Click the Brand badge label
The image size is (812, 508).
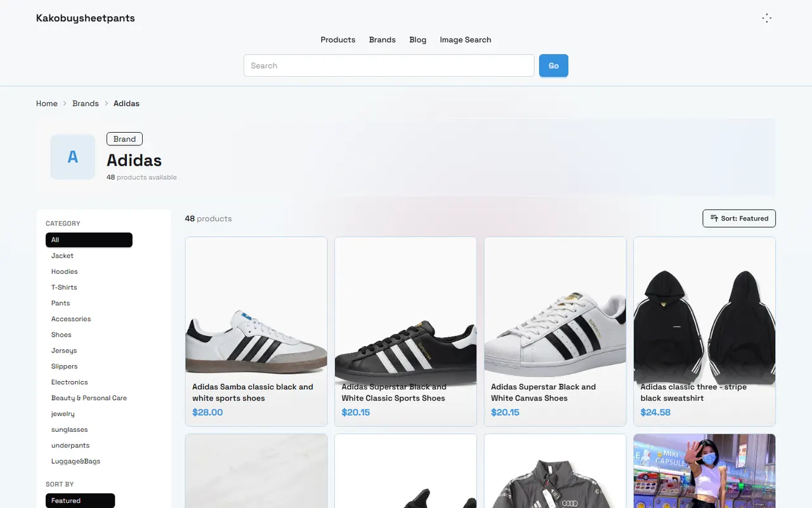tap(125, 139)
